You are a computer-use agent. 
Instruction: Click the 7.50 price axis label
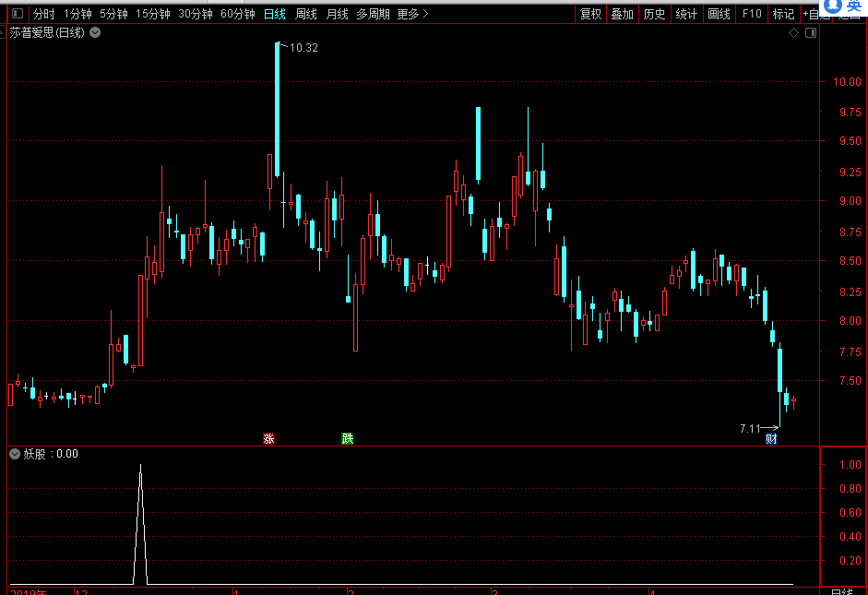(x=850, y=381)
